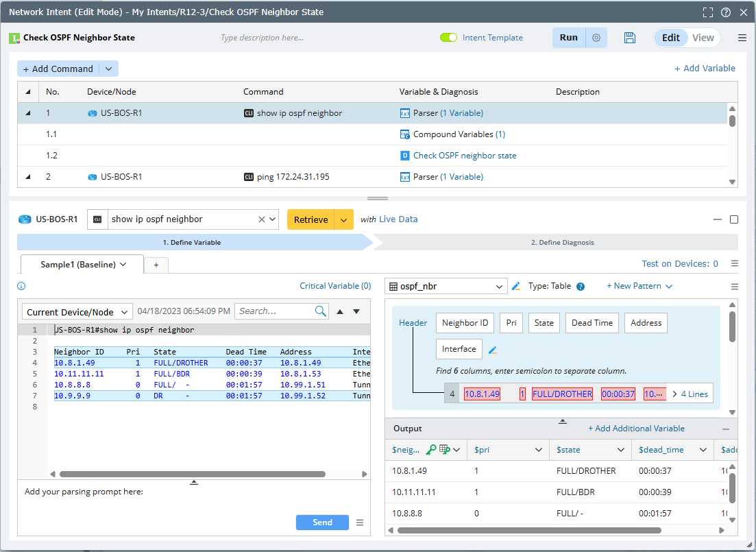Click the Type Table help icon
Image resolution: width=756 pixels, height=552 pixels.
(581, 287)
